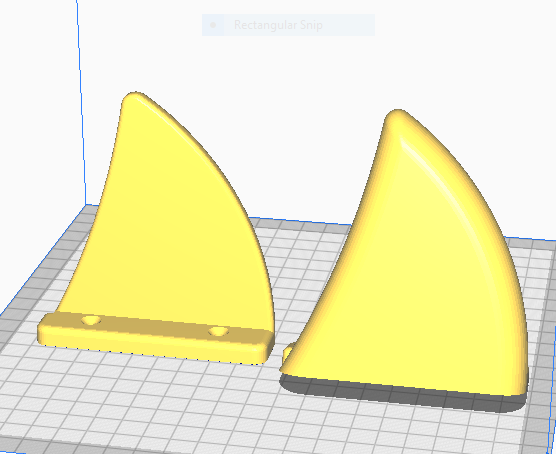Viewport: 556px width, 454px height.
Task: Click left screw hole on fin base
Action: point(91,320)
